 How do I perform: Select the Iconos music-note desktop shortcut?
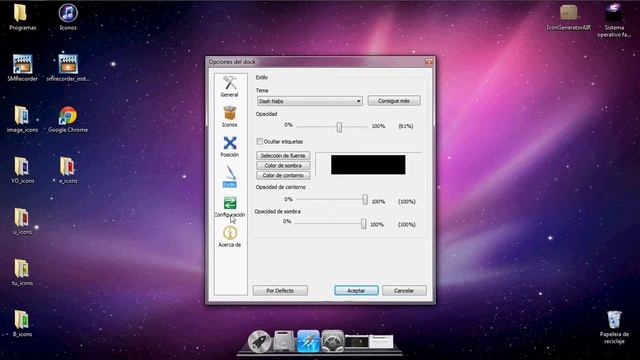(68, 17)
